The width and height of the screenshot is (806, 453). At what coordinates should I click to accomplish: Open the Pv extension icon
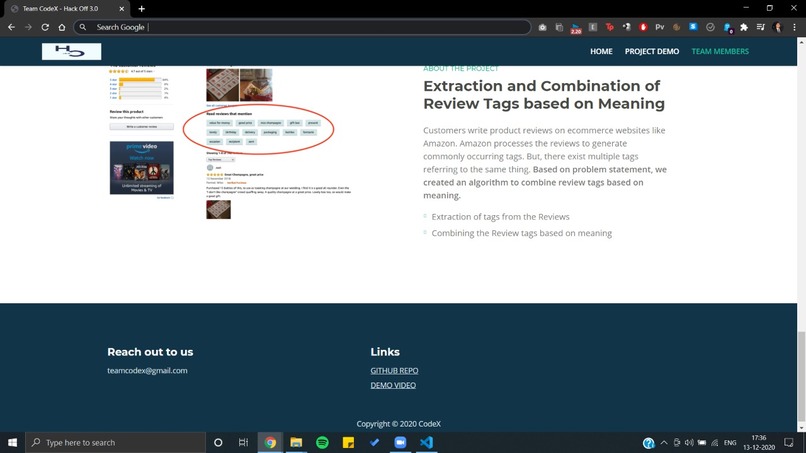point(660,27)
